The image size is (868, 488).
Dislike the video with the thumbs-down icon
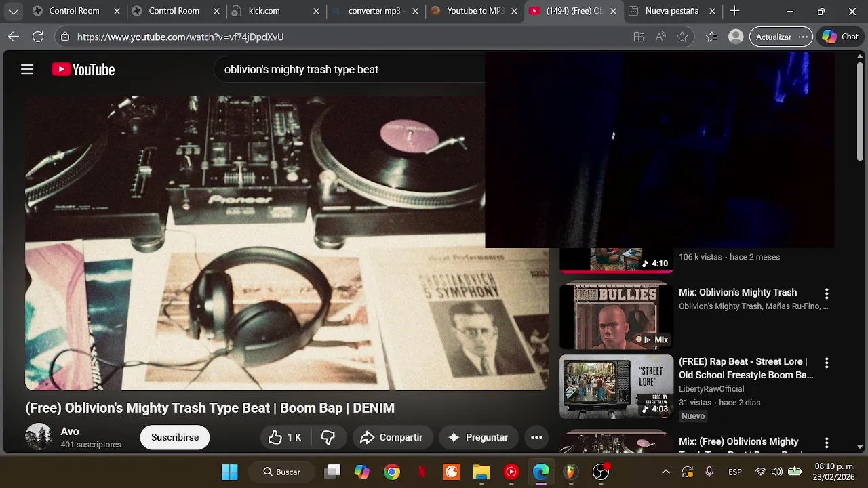click(x=328, y=437)
